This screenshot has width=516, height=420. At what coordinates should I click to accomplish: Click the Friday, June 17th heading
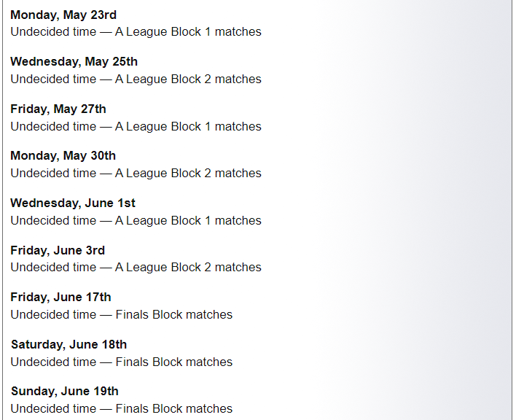tap(60, 297)
